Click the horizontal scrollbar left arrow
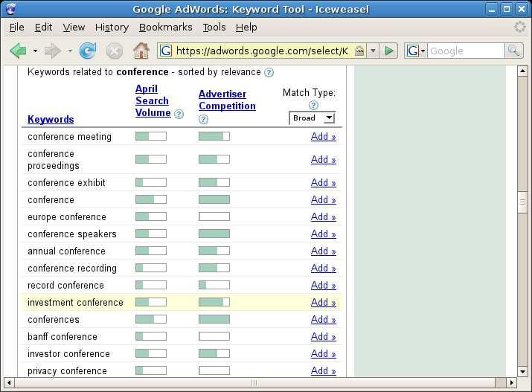The image size is (532, 392). click(9, 383)
